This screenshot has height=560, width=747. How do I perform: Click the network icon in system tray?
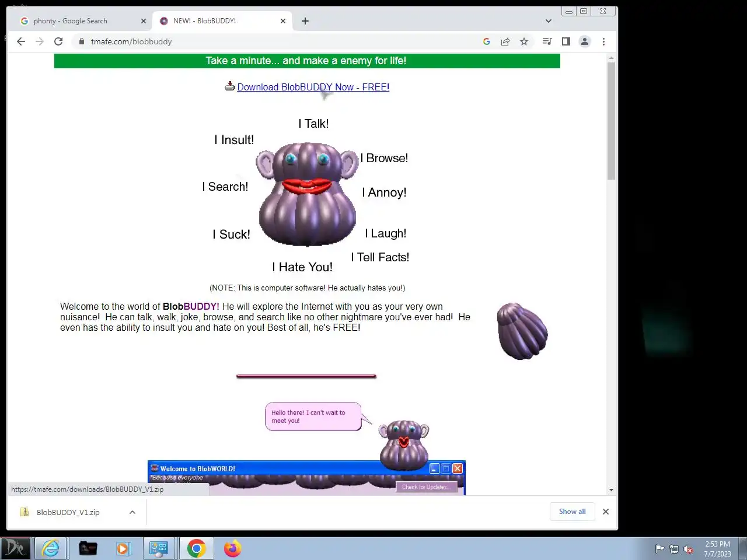point(674,549)
